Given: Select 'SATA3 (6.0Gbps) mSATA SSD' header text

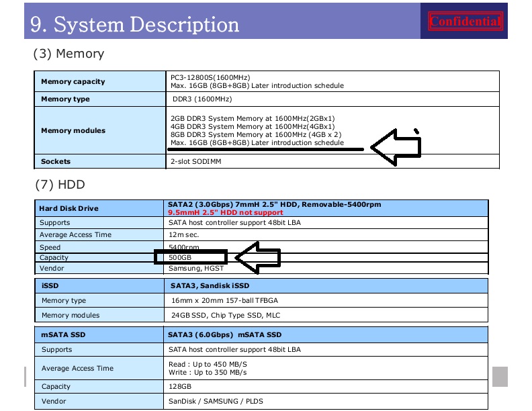Looking at the screenshot, I should [x=224, y=334].
